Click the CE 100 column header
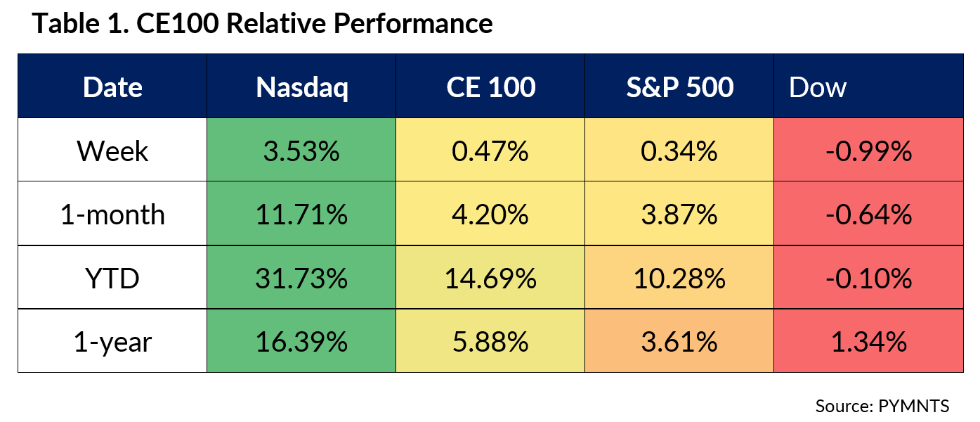This screenshot has width=980, height=422. coord(490,87)
